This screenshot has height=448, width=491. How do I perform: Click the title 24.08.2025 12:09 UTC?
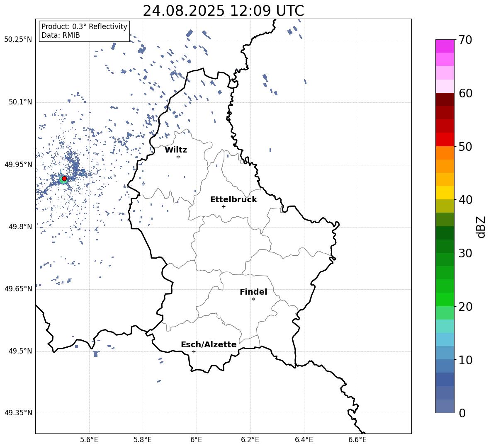point(224,11)
